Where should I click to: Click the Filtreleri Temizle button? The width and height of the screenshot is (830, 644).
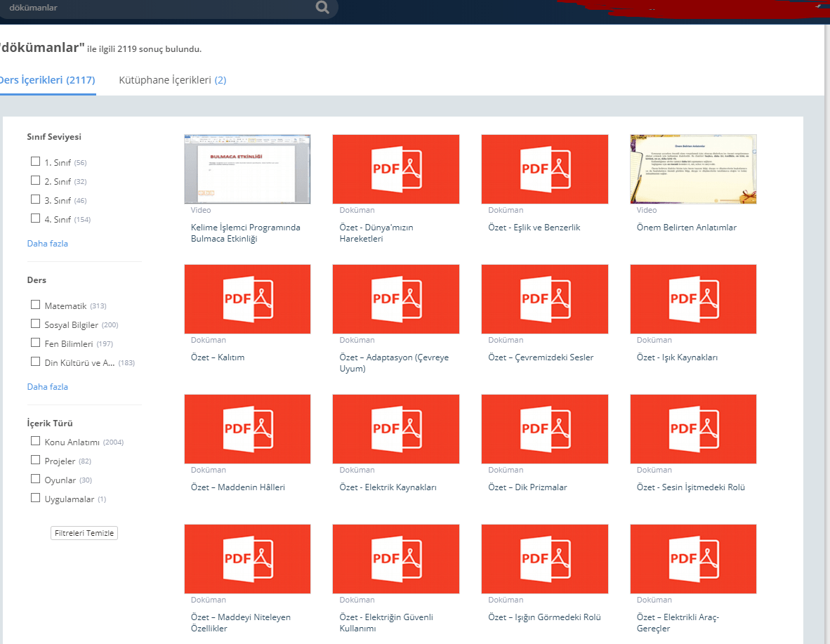(84, 533)
